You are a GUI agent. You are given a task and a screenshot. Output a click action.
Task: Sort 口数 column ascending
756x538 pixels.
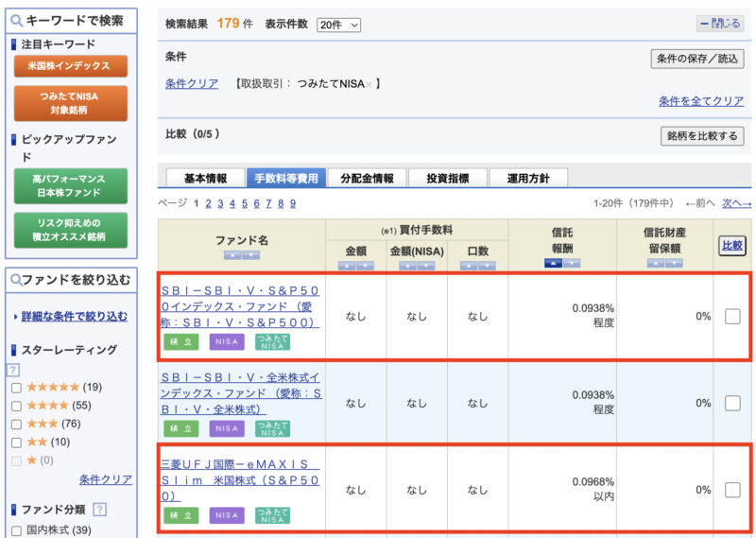[x=469, y=266]
